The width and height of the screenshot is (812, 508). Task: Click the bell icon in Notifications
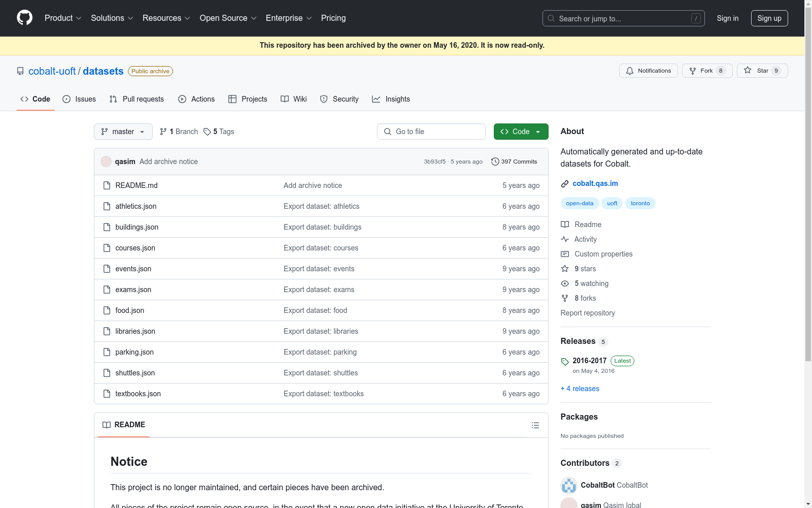pyautogui.click(x=630, y=71)
